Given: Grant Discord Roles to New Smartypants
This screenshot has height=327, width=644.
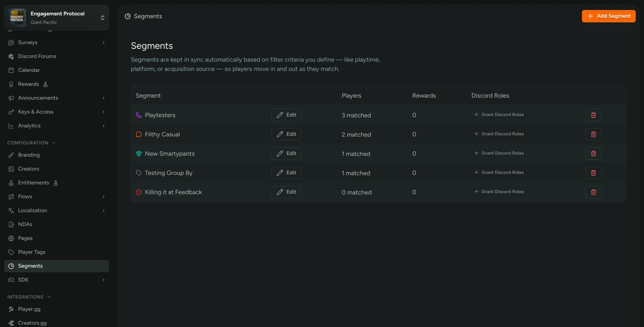Looking at the screenshot, I should tap(499, 153).
